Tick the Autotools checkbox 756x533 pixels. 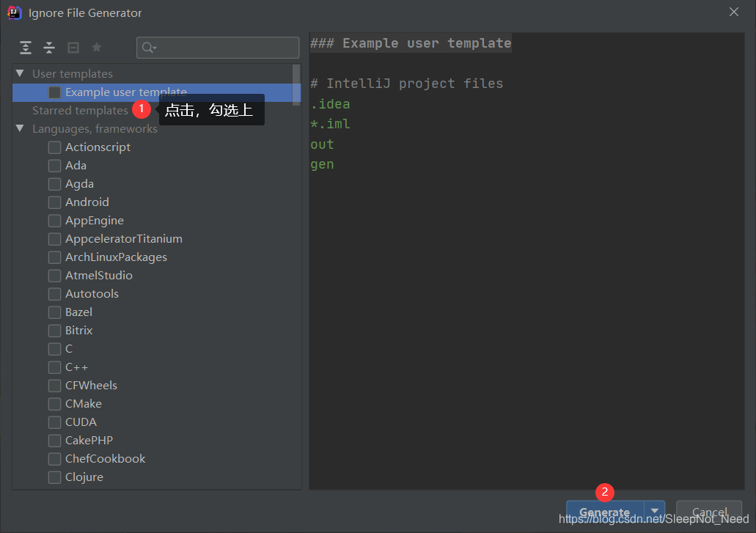coord(54,293)
